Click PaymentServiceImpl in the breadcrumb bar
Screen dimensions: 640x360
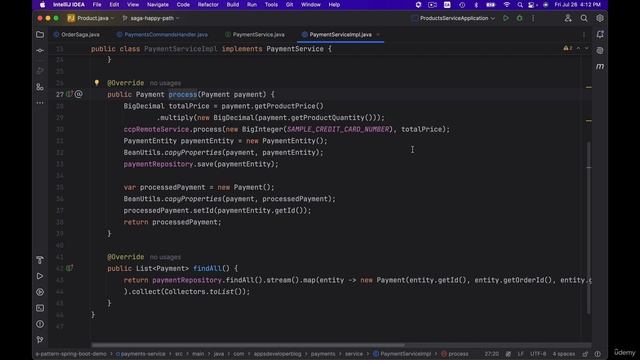tap(402, 354)
